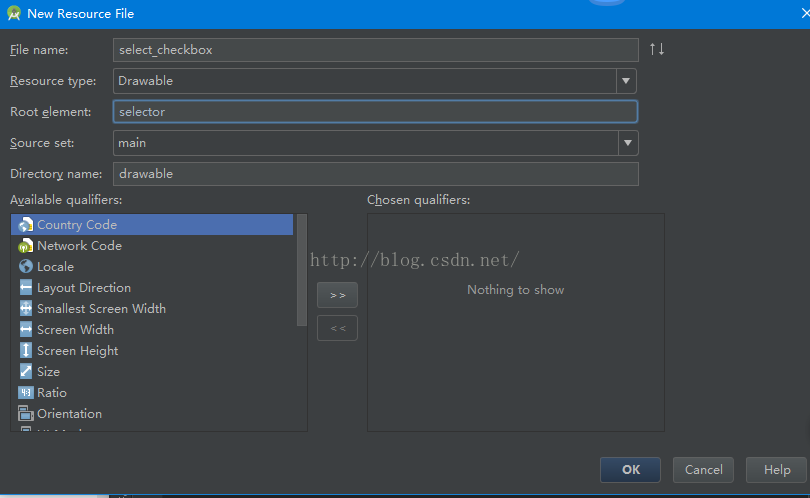Click the File name input field
Viewport: 810px width, 498px height.
[x=376, y=50]
